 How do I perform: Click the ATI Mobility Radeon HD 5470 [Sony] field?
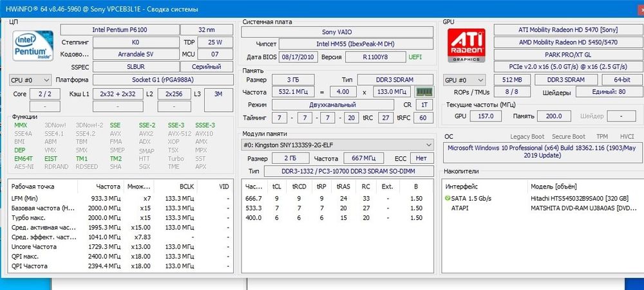(568, 30)
